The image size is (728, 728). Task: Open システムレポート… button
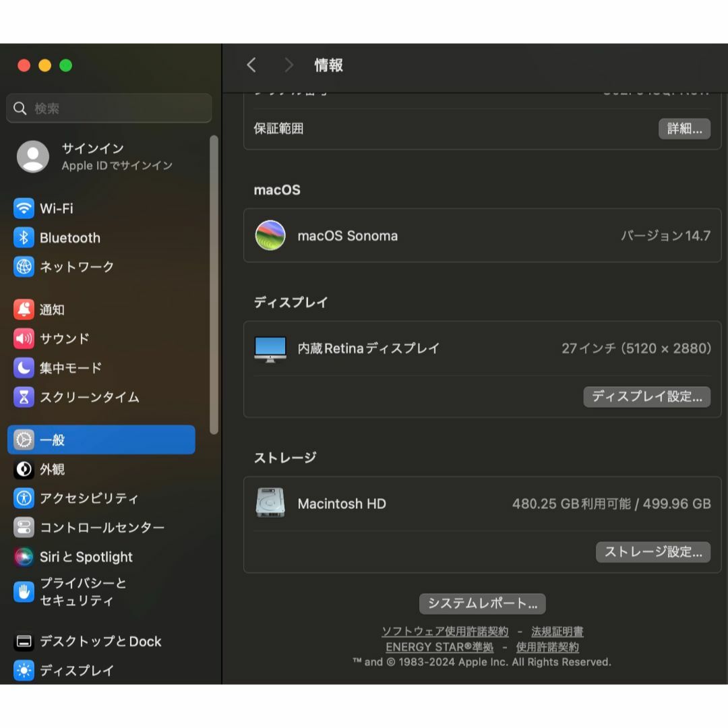tap(483, 603)
